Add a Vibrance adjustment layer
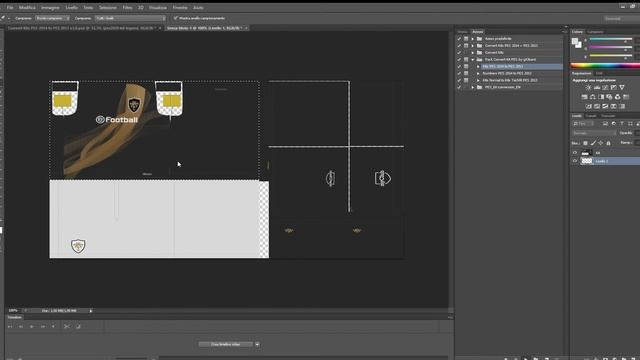This screenshot has height=360, width=640. (622, 87)
